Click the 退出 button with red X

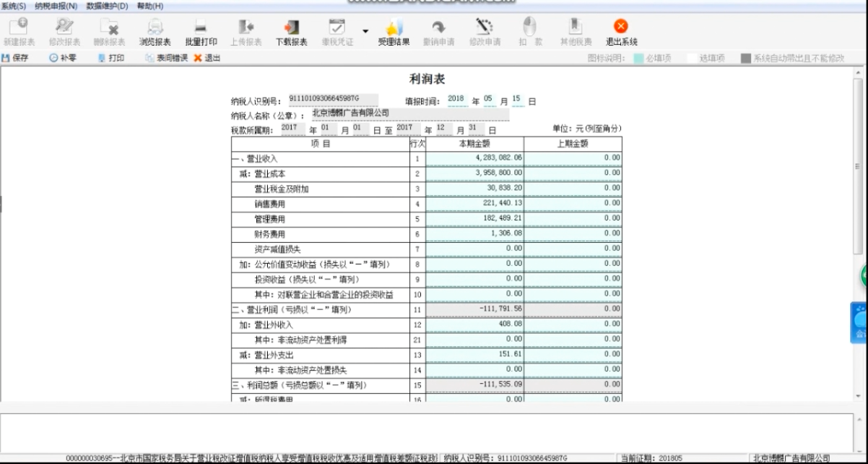click(x=207, y=58)
